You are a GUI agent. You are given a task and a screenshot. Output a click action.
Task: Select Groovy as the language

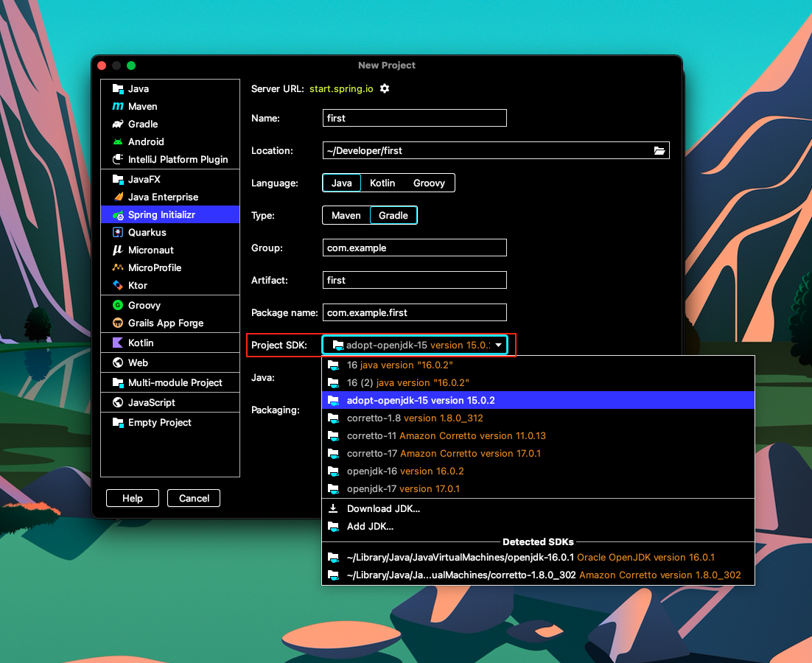[x=429, y=183]
